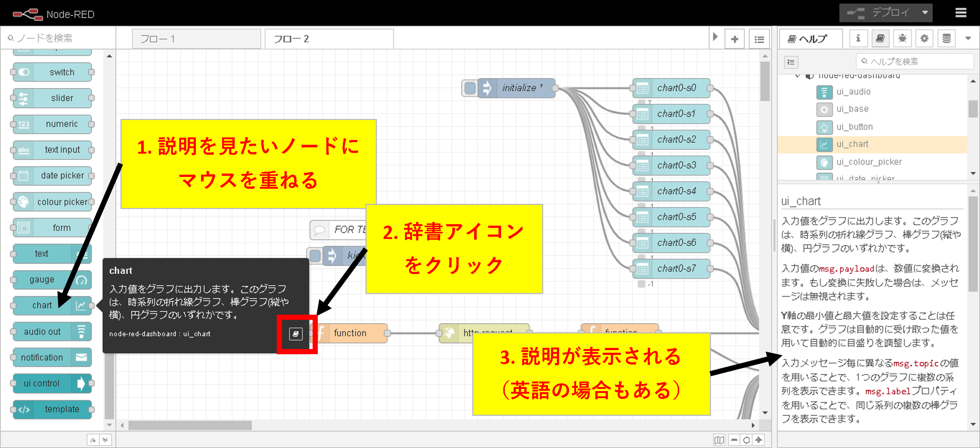
Task: Click the form palette node
Action: click(x=52, y=228)
